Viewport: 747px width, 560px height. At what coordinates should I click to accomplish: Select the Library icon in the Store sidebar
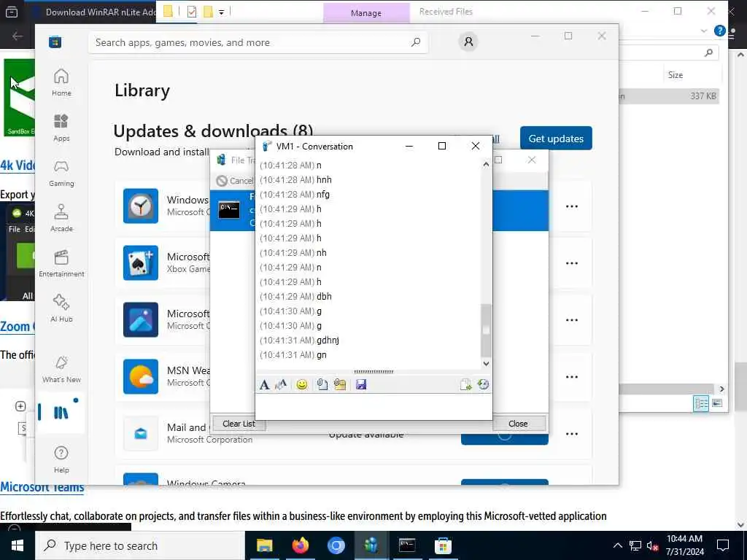pos(61,413)
